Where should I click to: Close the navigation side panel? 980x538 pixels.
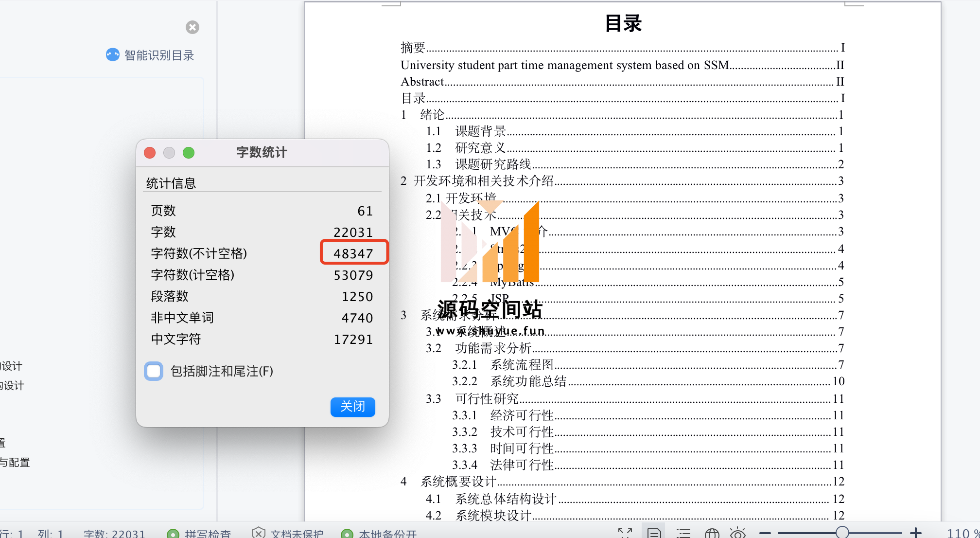point(192,27)
